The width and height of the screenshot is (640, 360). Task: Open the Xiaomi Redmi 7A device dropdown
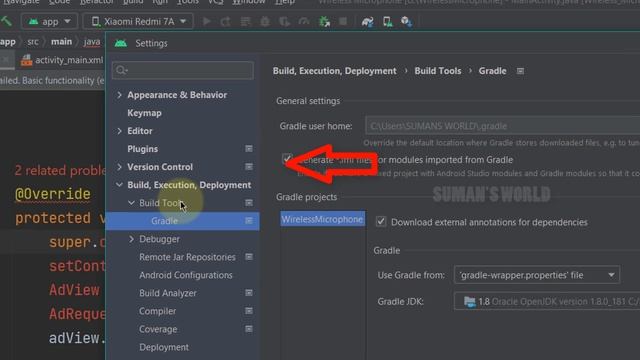coord(138,21)
